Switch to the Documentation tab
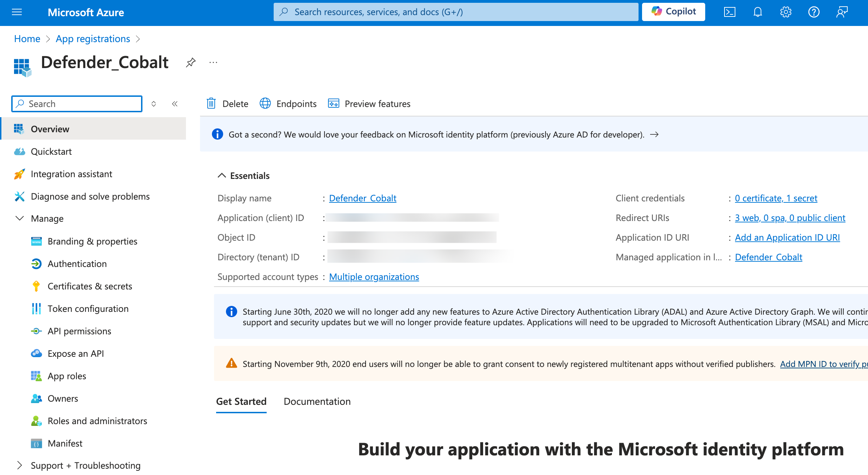The image size is (868, 475). (317, 401)
